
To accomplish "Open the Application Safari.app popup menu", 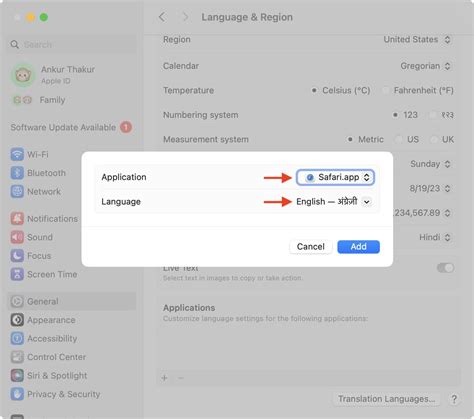I will tap(335, 177).
